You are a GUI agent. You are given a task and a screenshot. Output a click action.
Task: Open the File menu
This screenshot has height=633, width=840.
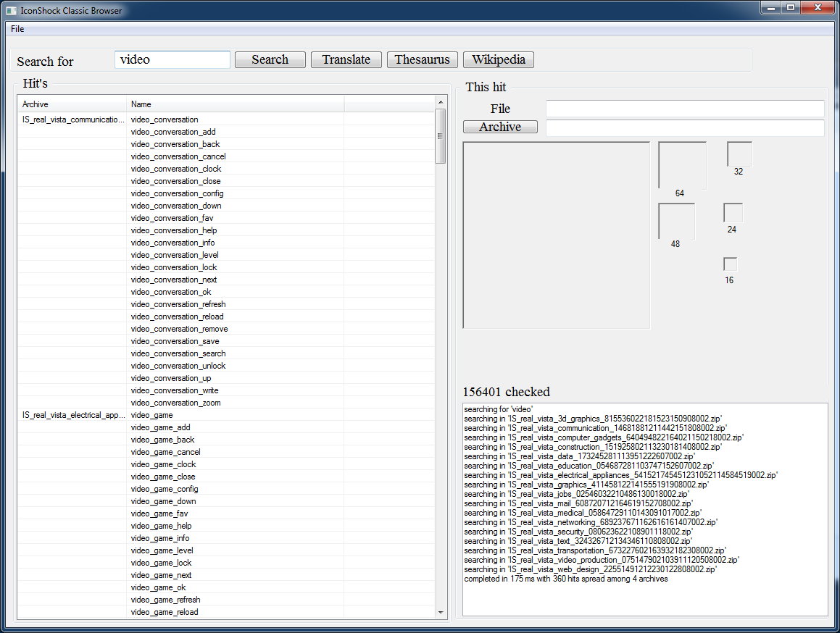[x=17, y=29]
